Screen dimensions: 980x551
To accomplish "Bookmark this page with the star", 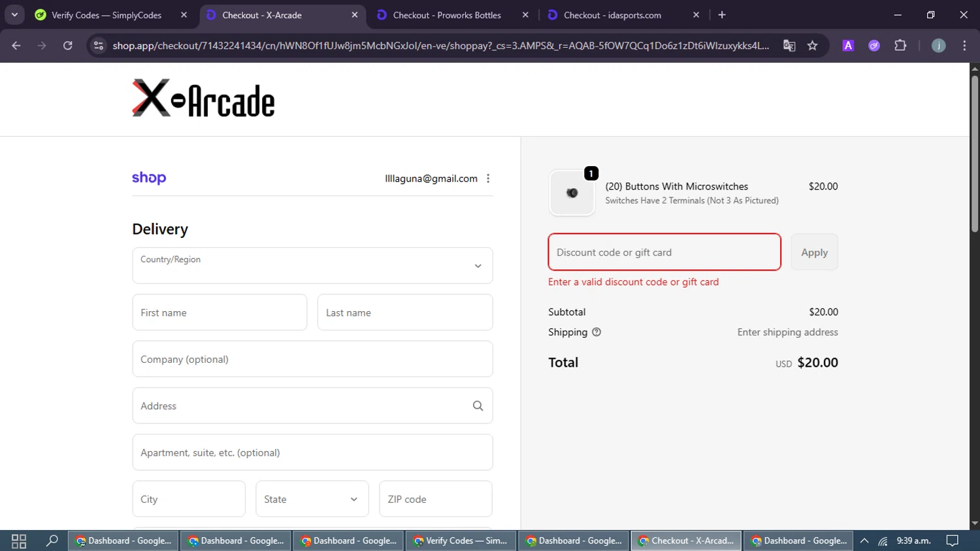I will (812, 45).
